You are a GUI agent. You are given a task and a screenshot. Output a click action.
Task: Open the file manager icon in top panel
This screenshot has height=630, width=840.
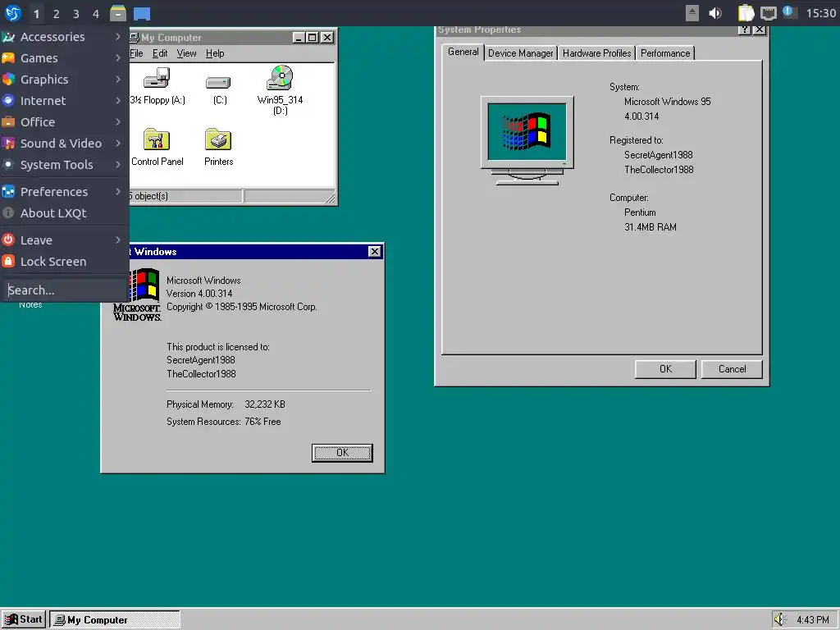(x=118, y=13)
